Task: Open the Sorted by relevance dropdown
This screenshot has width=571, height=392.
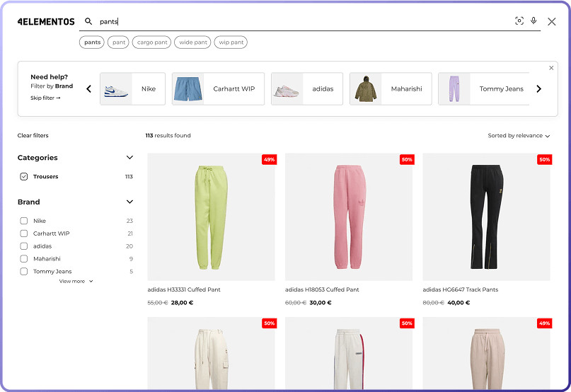Action: [x=519, y=136]
